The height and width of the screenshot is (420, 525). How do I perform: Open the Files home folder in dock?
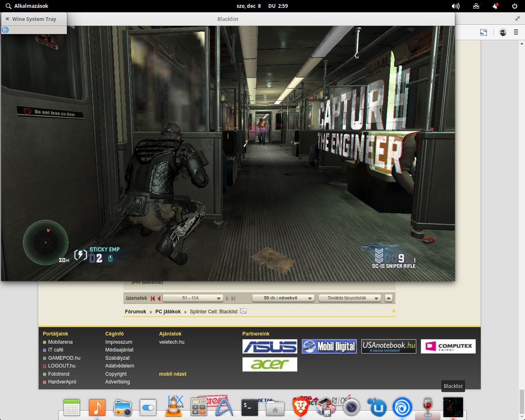[275, 409]
